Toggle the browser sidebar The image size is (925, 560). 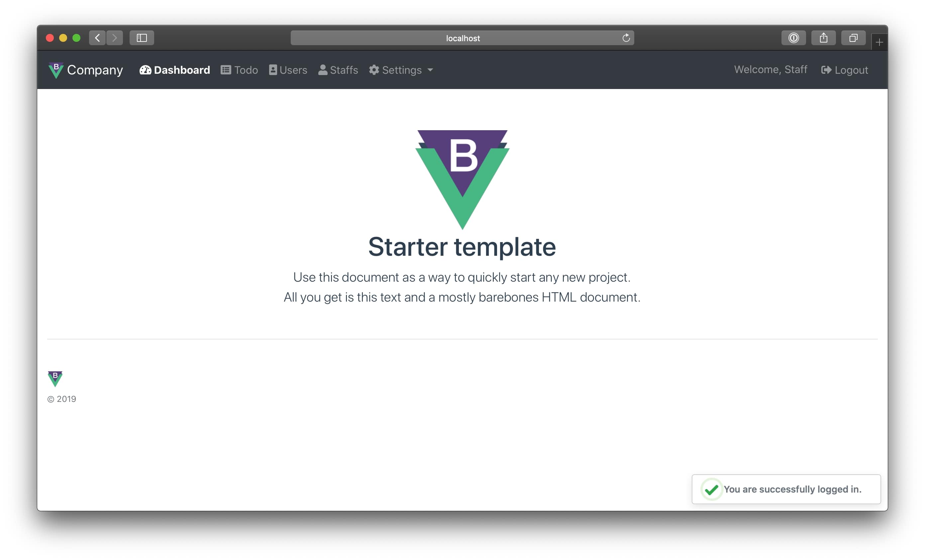click(x=142, y=38)
